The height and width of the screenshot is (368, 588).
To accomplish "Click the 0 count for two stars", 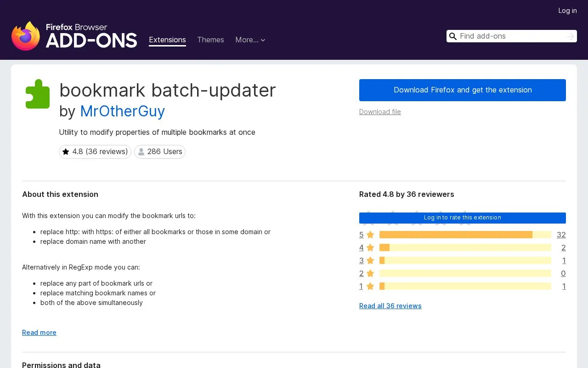I will coord(563,273).
